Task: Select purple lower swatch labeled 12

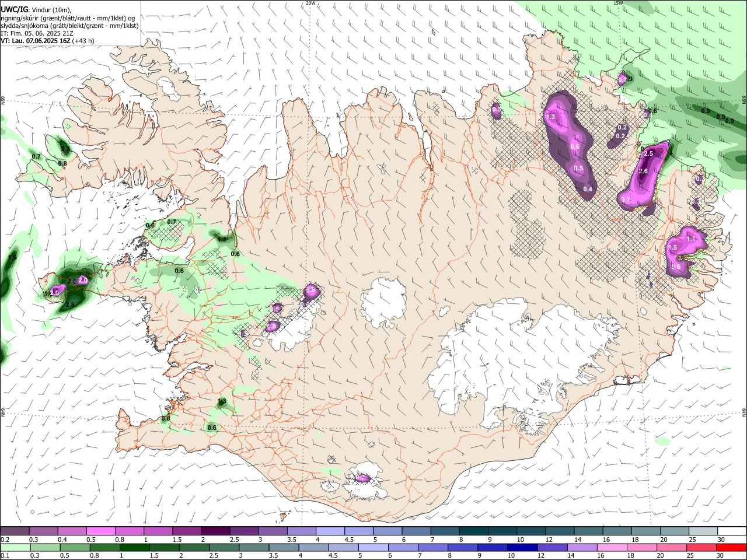Action: [552, 547]
